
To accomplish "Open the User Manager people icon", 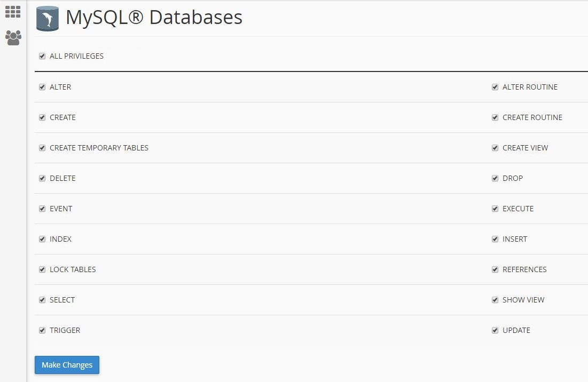I will (13, 37).
